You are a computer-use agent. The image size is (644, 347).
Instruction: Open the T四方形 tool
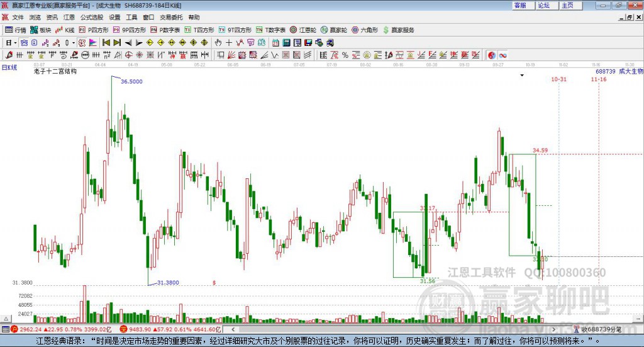point(199,30)
